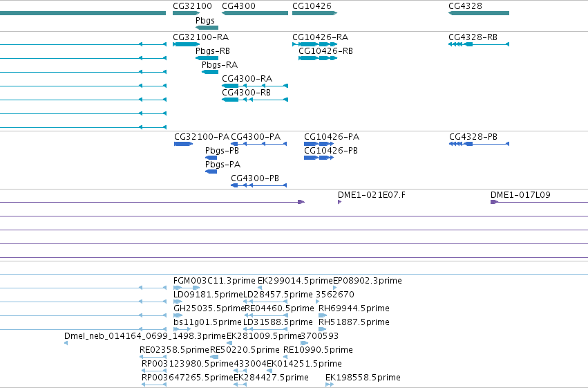Select protein CG4300-PA label
The width and height of the screenshot is (588, 388).
[x=256, y=137]
